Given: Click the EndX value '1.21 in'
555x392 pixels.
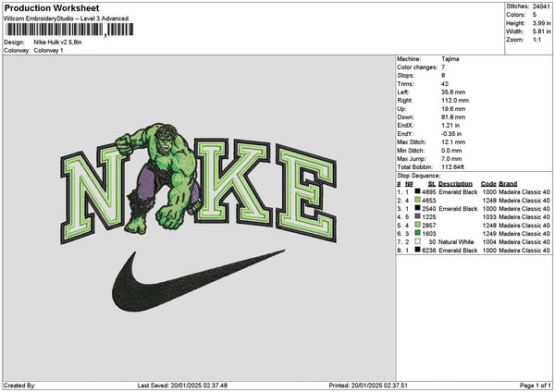Looking at the screenshot, I should pos(450,126).
